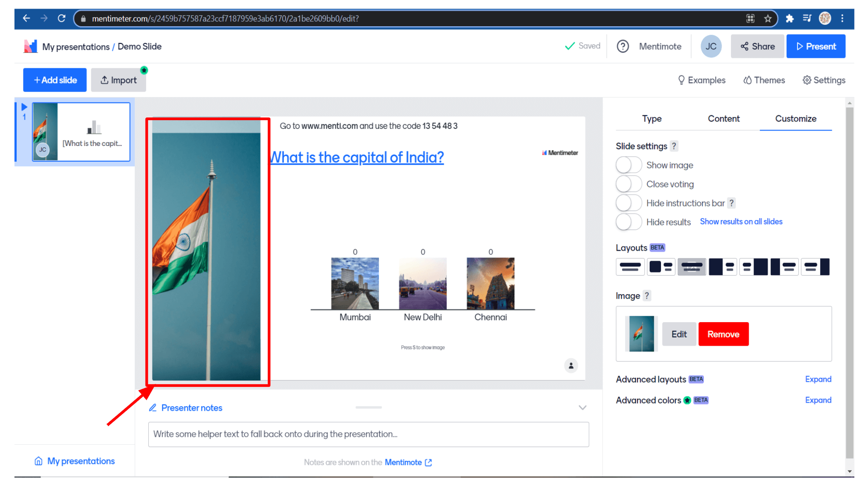868x488 pixels.
Task: Click the browser extensions puzzle icon
Action: [x=789, y=19]
